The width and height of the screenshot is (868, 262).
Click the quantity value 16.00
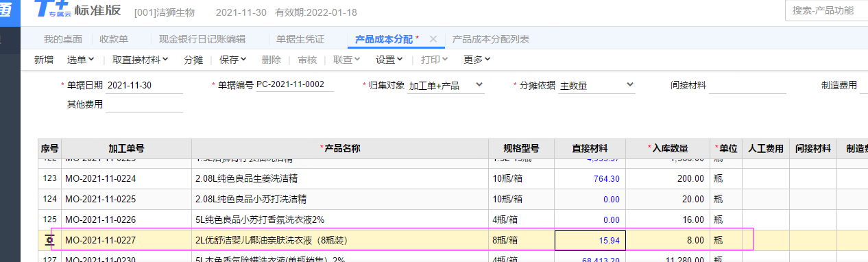(692, 219)
